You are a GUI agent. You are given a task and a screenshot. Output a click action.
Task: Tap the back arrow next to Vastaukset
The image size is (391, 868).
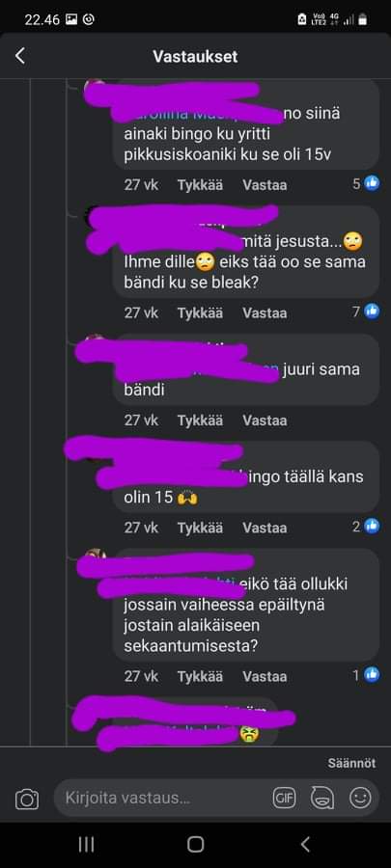(20, 56)
